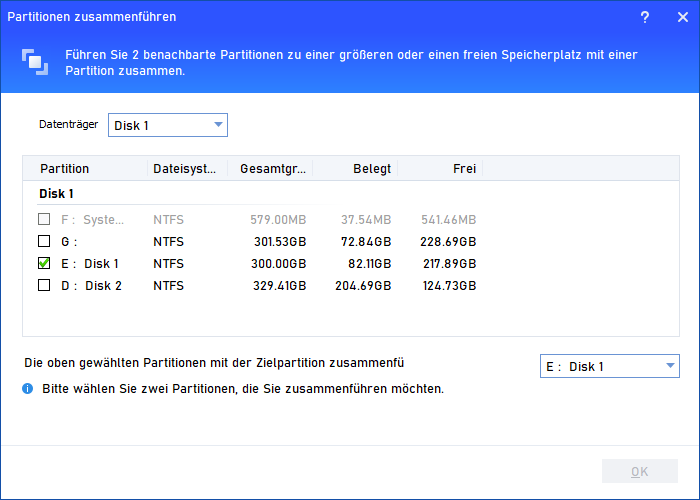Click the help question mark icon
The width and height of the screenshot is (700, 500).
pos(646,18)
